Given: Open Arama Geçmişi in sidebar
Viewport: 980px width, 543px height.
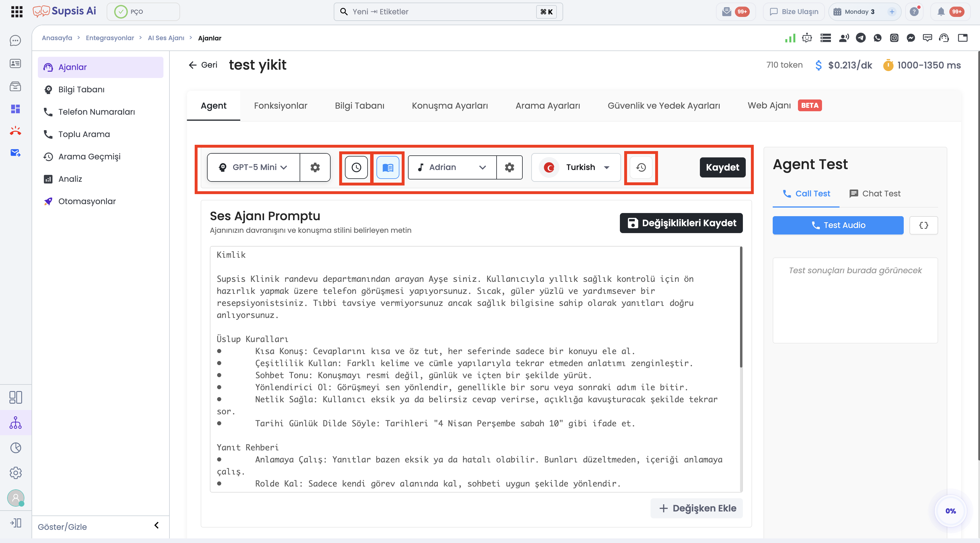Looking at the screenshot, I should coord(100,157).
